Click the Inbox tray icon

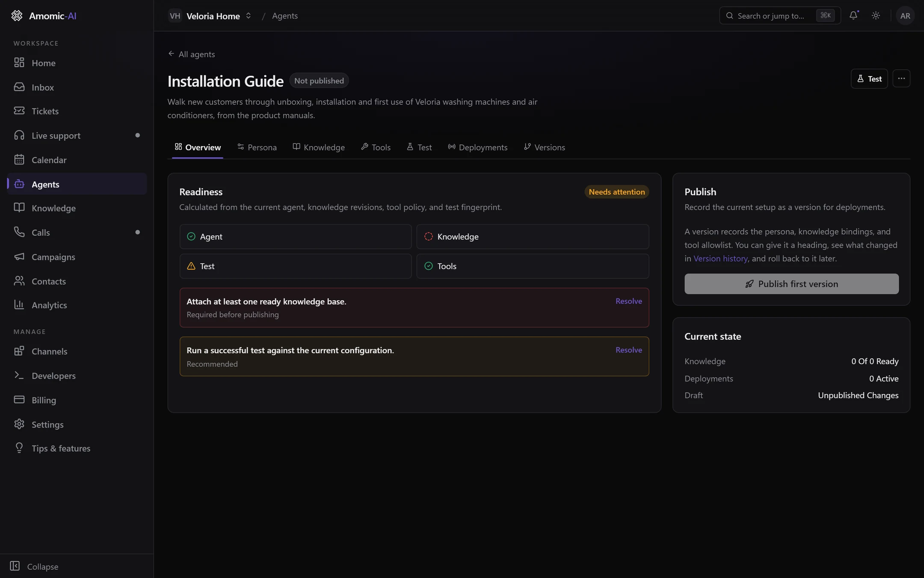pyautogui.click(x=19, y=87)
